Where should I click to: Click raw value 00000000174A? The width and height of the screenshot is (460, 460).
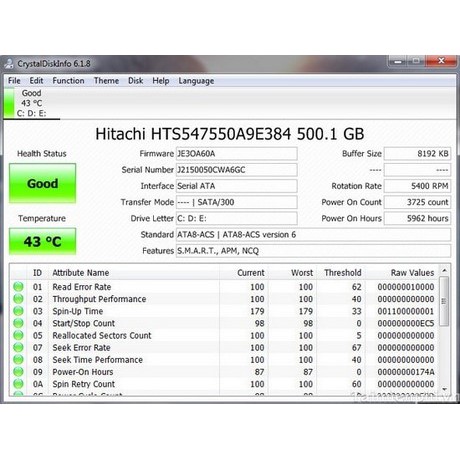point(406,372)
